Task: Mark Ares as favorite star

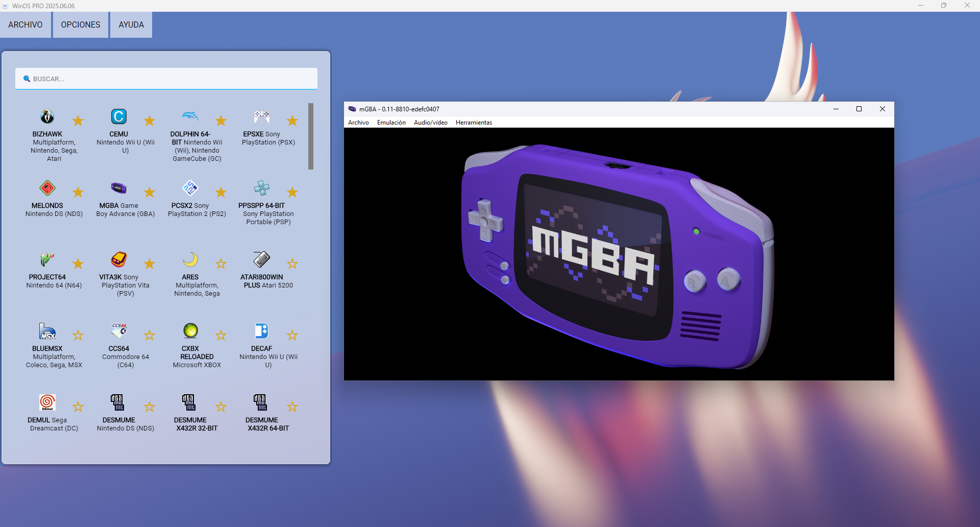Action: coord(220,263)
